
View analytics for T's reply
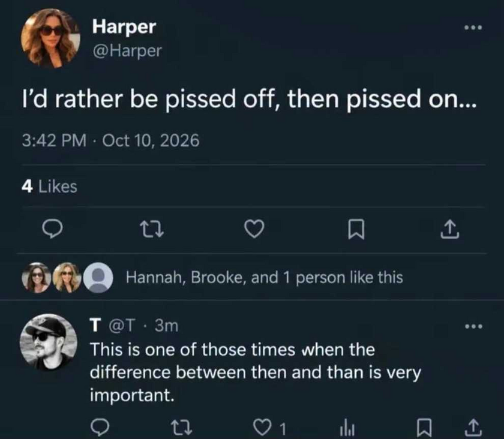347,429
